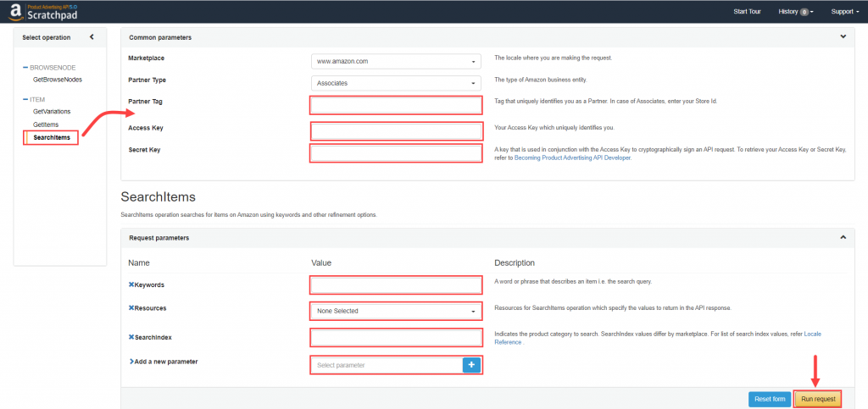Click the blue plus add-parameter button
868x409 pixels.
pyautogui.click(x=471, y=365)
